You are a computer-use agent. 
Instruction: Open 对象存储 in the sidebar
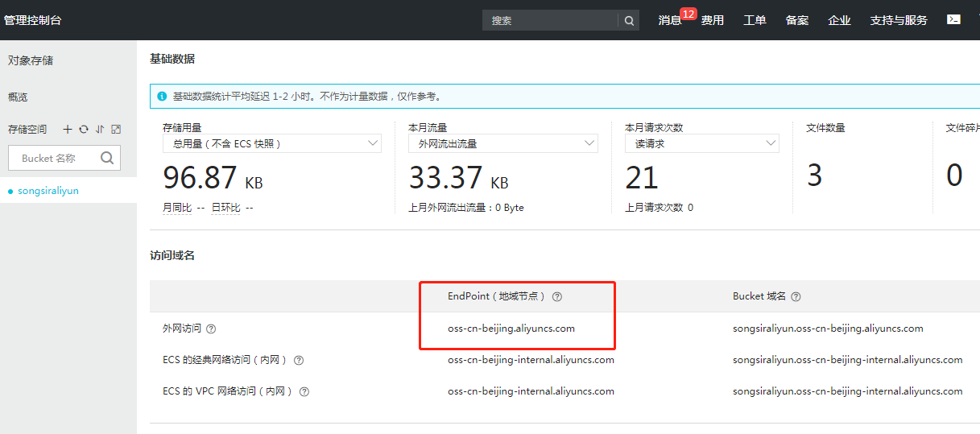click(x=31, y=60)
